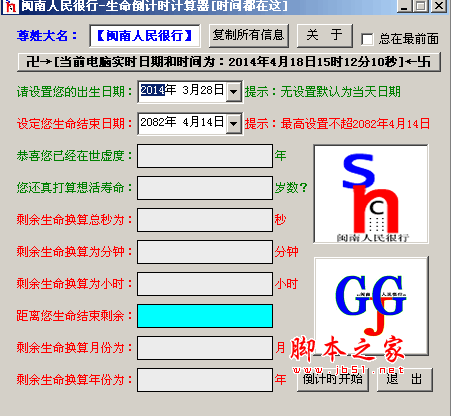Image resolution: width=451 pixels, height=416 pixels.
Task: Open the birth date dropdown arrow
Action: pos(234,91)
